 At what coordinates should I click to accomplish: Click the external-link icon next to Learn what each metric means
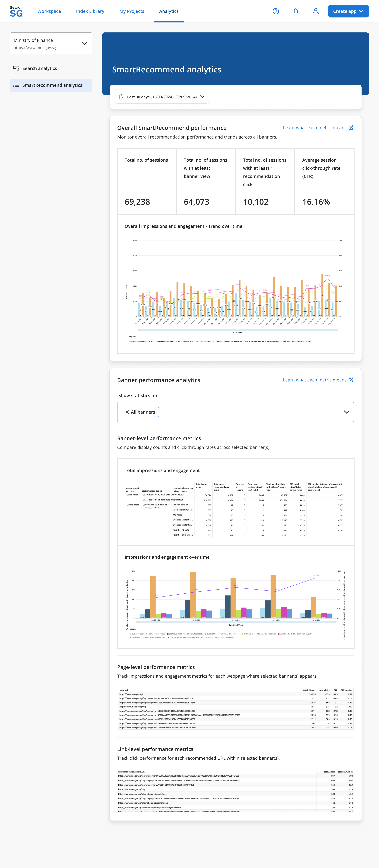tap(351, 128)
